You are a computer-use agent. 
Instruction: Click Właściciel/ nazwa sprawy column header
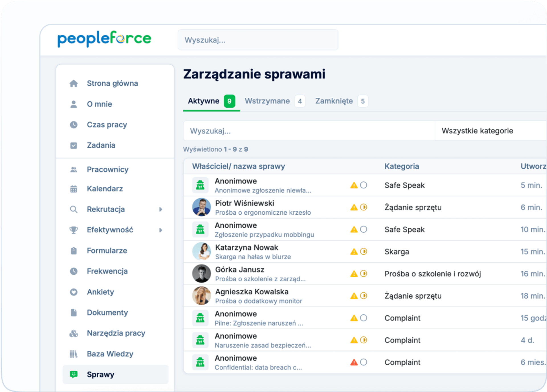pyautogui.click(x=238, y=166)
